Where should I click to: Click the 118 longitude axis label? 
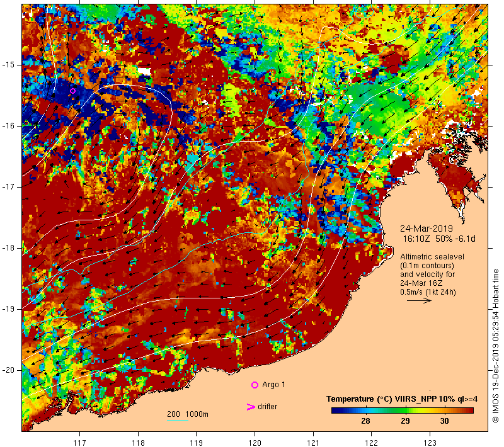[x=138, y=443]
